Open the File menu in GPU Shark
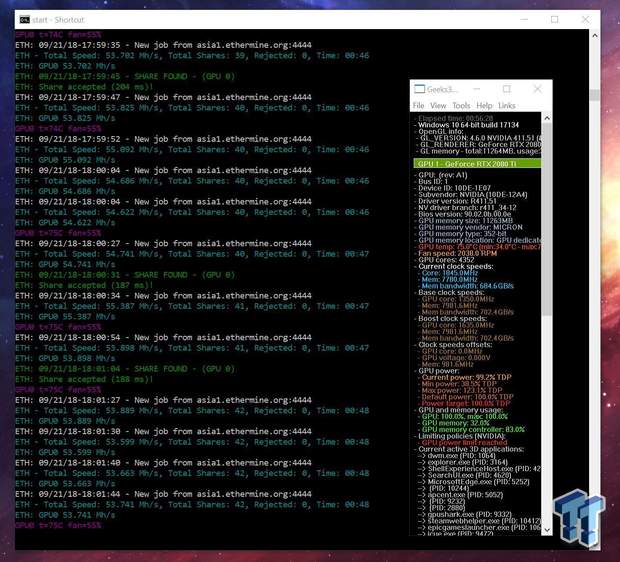The width and height of the screenshot is (620, 562). click(x=419, y=105)
